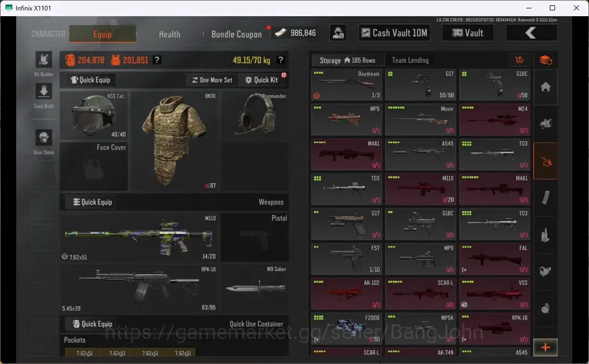
Task: Click the Cash Vault 10M button
Action: pyautogui.click(x=394, y=33)
